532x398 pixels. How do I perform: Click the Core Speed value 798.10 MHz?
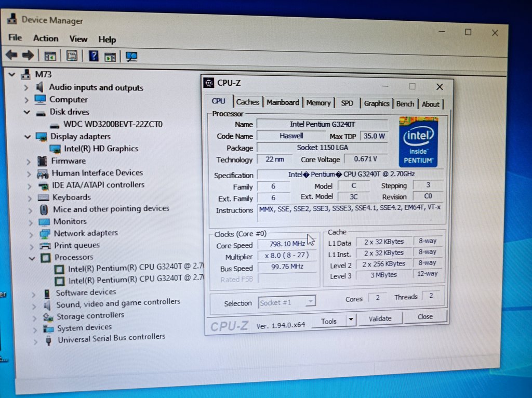click(x=287, y=244)
